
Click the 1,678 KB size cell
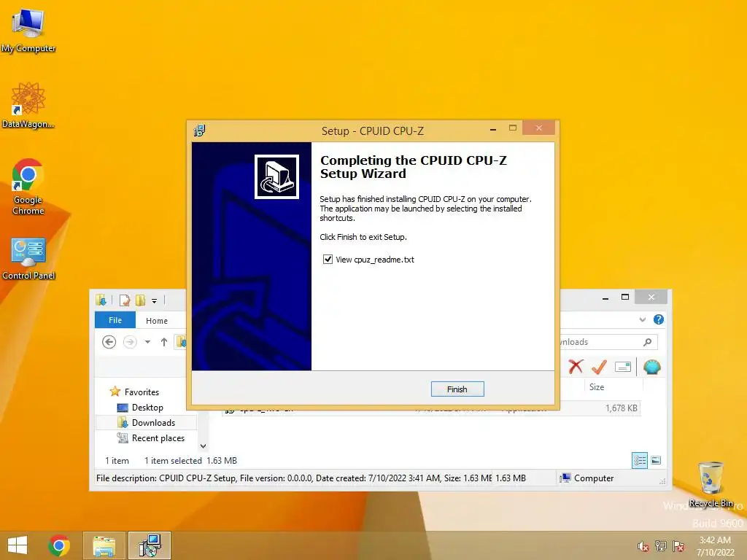pyautogui.click(x=622, y=408)
